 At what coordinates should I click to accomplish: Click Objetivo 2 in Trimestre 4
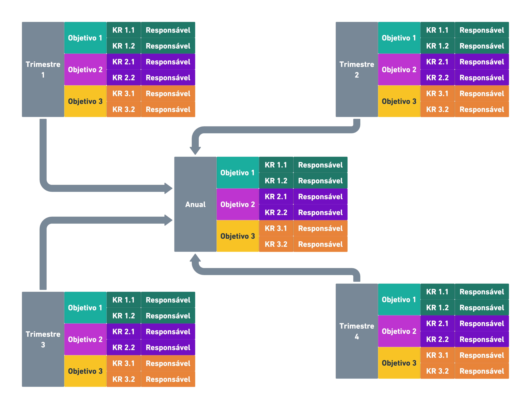coord(399,331)
